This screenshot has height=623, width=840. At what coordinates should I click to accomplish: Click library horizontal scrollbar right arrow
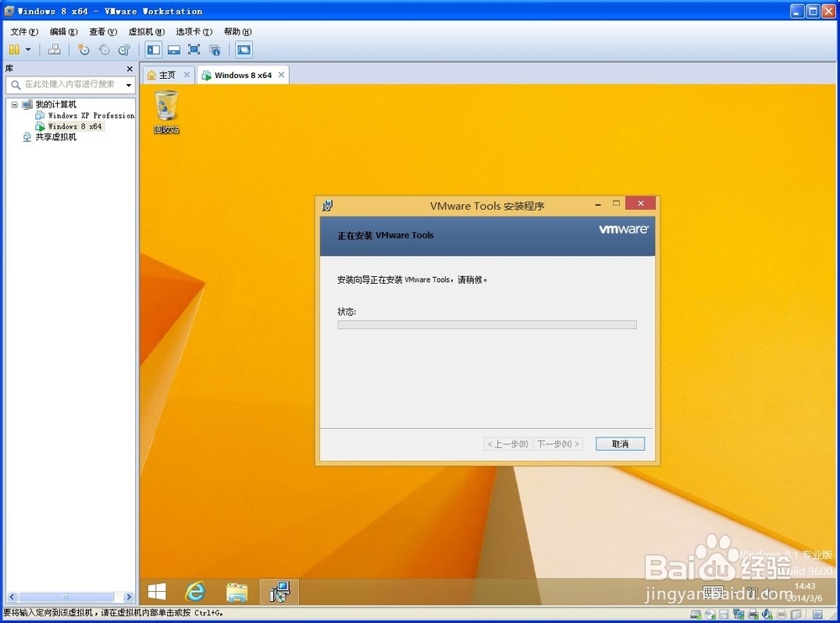coord(129,597)
